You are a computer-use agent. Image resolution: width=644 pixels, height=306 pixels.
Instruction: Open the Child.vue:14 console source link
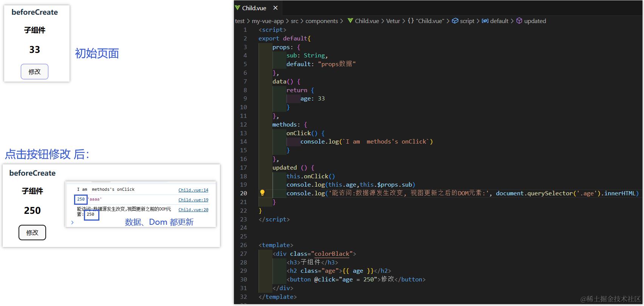tap(193, 190)
